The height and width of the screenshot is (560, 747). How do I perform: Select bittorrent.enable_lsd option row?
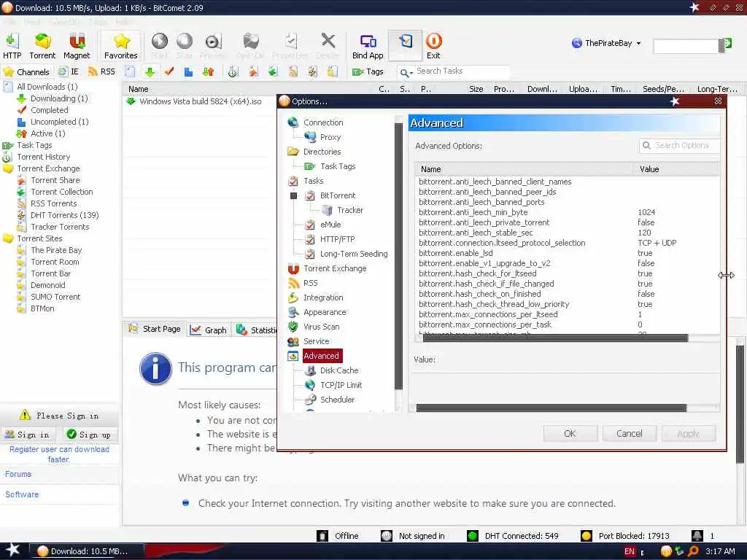567,253
